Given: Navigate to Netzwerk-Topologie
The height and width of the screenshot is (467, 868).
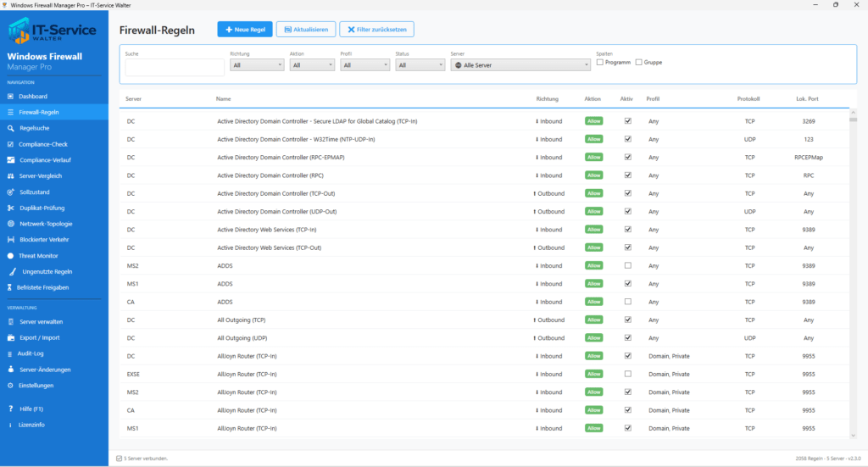Looking at the screenshot, I should tap(54, 224).
